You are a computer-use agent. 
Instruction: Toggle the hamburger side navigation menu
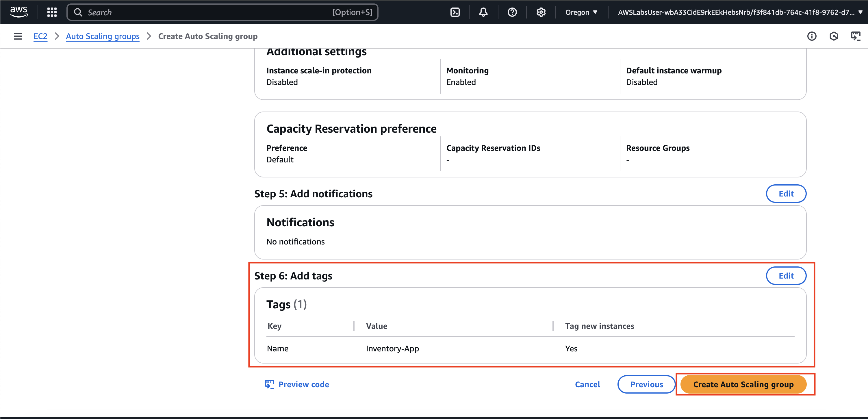[x=18, y=36]
